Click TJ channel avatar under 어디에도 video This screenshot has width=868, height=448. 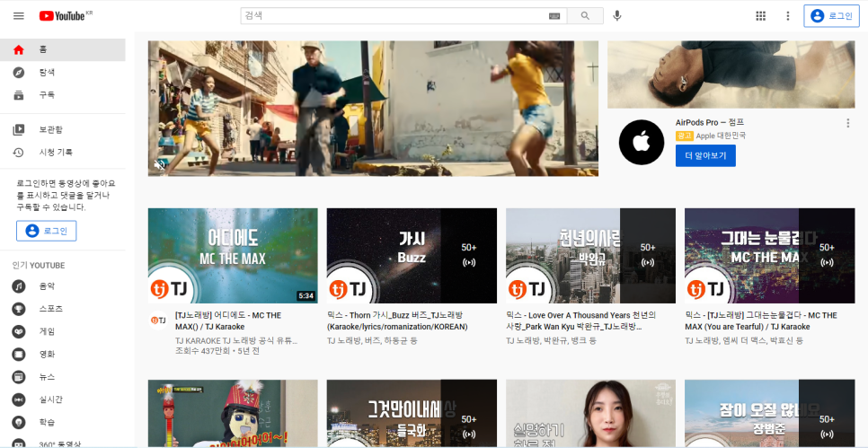point(158,321)
